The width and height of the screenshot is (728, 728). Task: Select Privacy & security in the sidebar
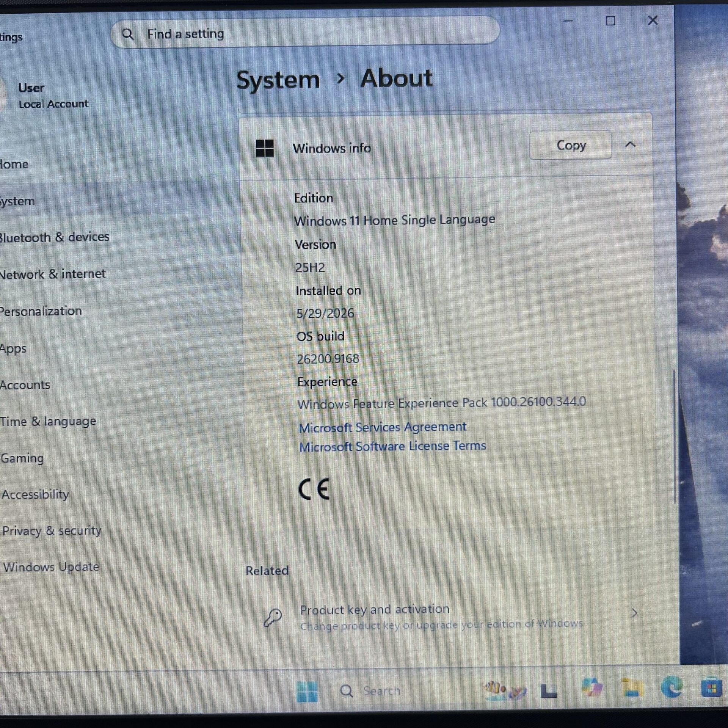tap(52, 531)
